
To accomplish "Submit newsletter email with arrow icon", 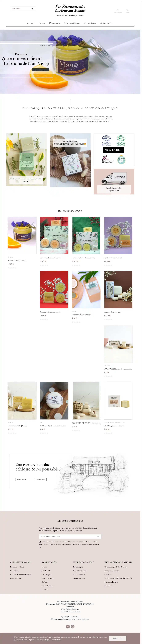I will [98, 536].
